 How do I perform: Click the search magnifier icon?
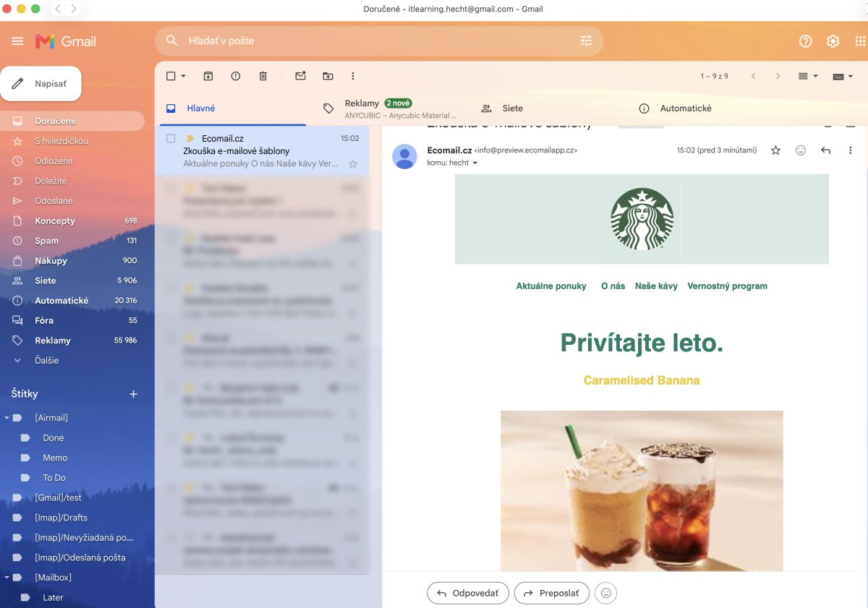tap(171, 40)
